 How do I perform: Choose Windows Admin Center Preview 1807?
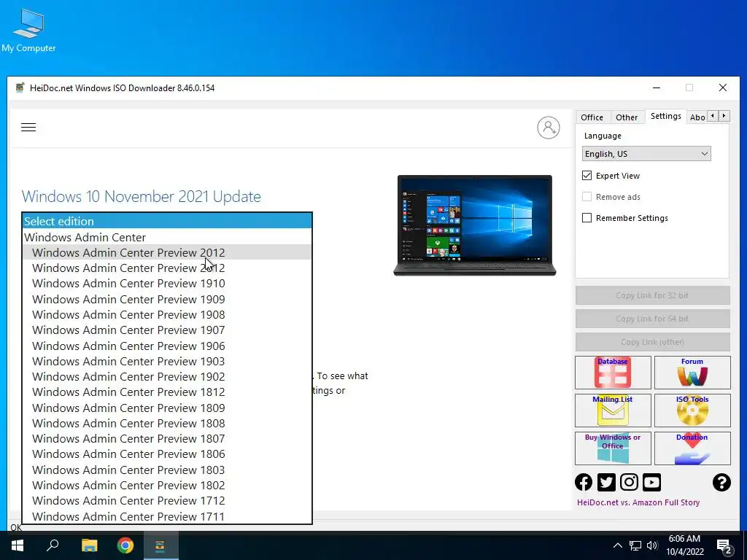point(167,438)
